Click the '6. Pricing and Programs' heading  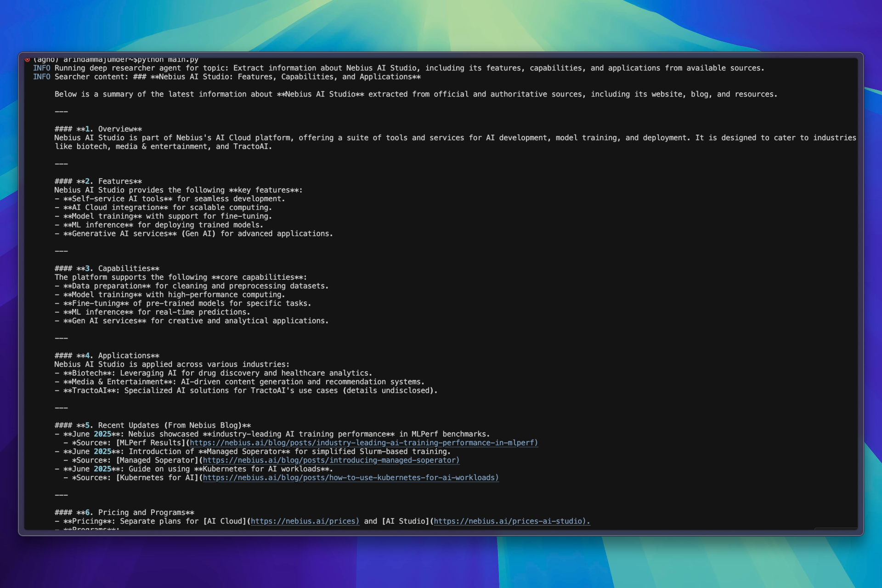click(124, 513)
